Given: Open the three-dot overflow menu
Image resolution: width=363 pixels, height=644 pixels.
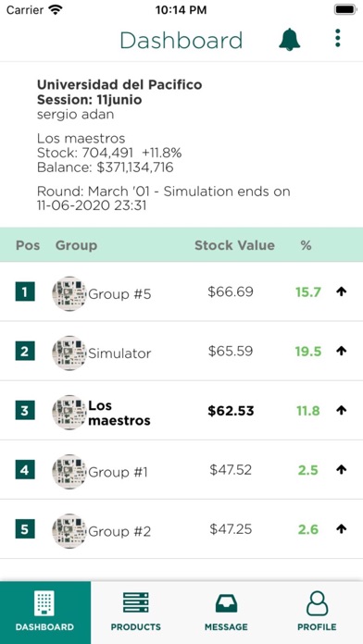Looking at the screenshot, I should pos(337,38).
